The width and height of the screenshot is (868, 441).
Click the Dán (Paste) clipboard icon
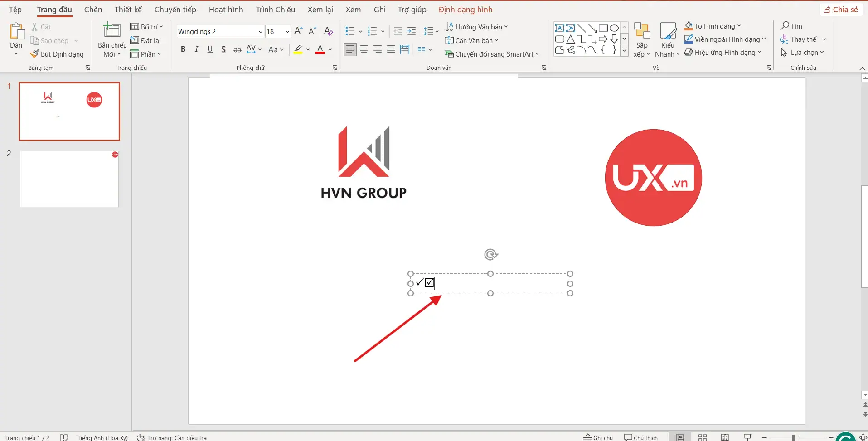click(16, 32)
